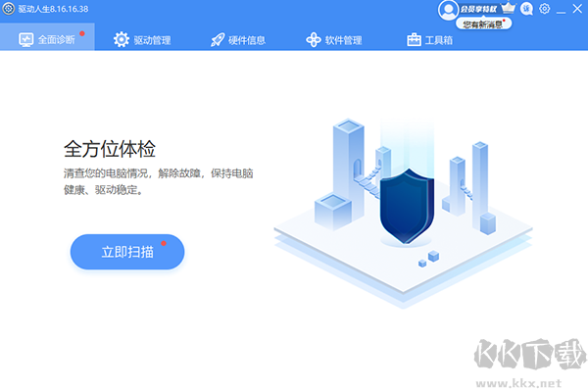Click the toolbox icon beside 工具箱
The width and height of the screenshot is (588, 390).
pyautogui.click(x=414, y=40)
